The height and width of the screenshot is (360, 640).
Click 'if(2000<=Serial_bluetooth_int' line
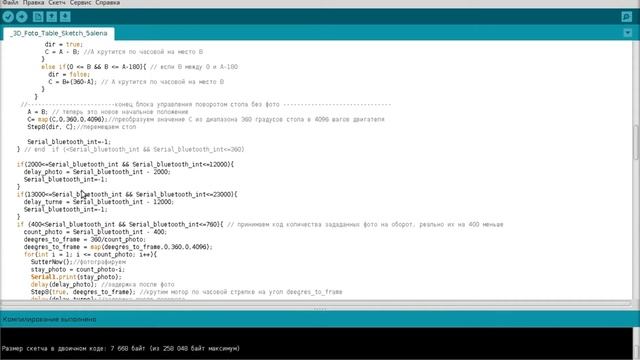point(125,164)
